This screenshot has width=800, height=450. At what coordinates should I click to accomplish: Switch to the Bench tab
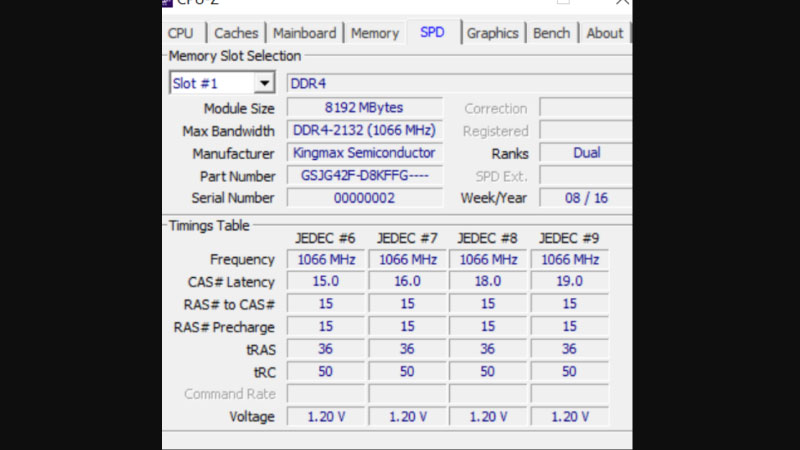[551, 33]
